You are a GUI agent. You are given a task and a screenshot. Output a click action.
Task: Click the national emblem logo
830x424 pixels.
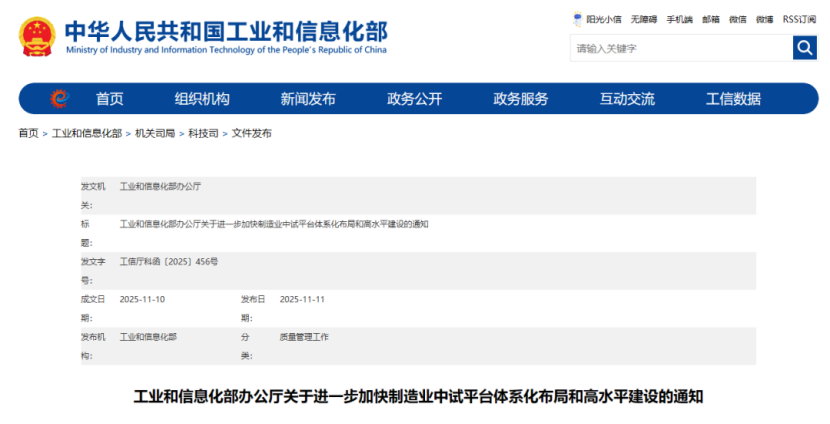click(x=36, y=36)
